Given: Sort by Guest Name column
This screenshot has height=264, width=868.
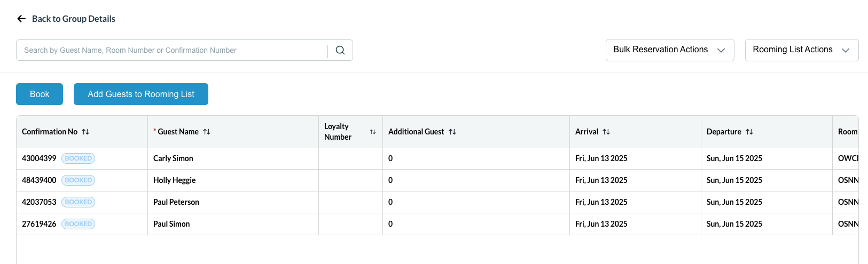Looking at the screenshot, I should pos(207,132).
